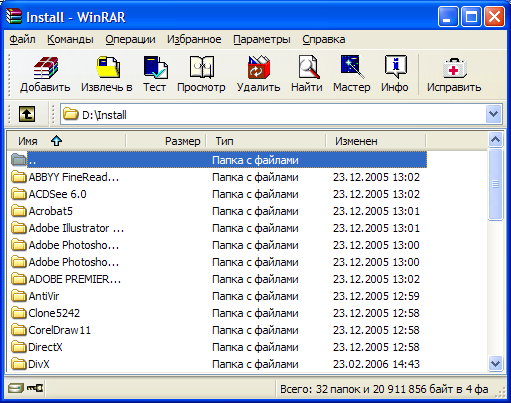
Task: Click the DivX folder icon
Action: 19,364
